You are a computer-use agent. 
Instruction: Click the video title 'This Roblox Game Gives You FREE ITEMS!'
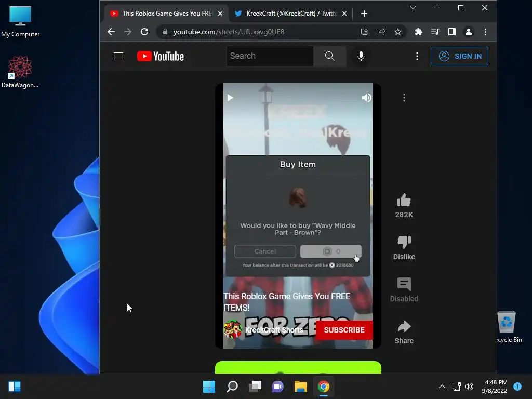point(287,302)
